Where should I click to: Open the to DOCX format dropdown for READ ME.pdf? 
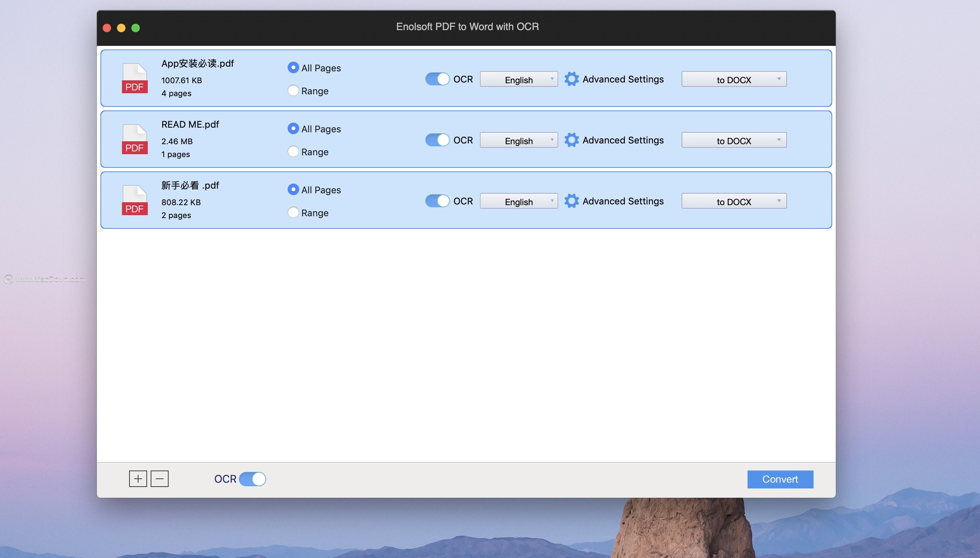pos(734,140)
